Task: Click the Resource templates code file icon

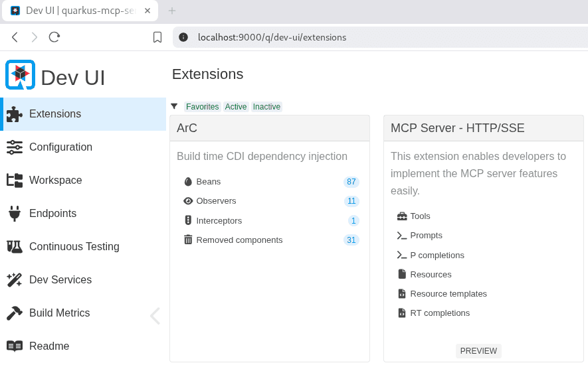Action: click(402, 293)
